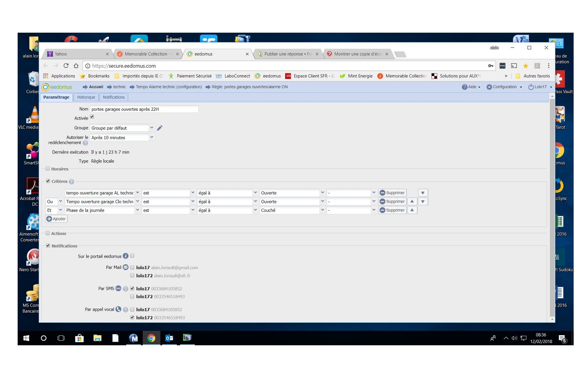Switch to the Historique tab
Viewport: 588px width, 392px height.
point(86,97)
